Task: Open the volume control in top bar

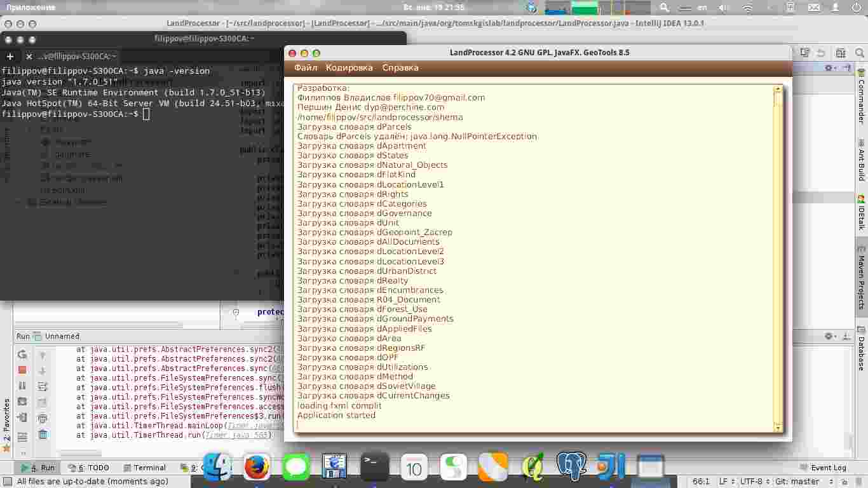Action: click(723, 8)
